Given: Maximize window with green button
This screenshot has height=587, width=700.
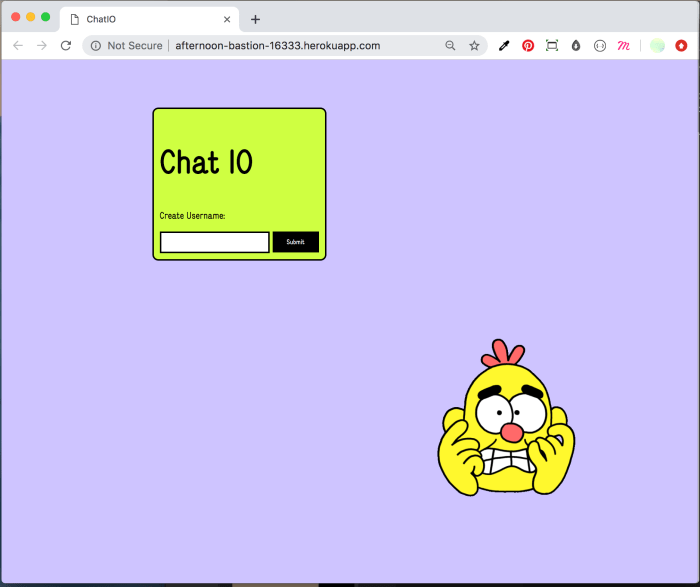Looking at the screenshot, I should pos(46,17).
